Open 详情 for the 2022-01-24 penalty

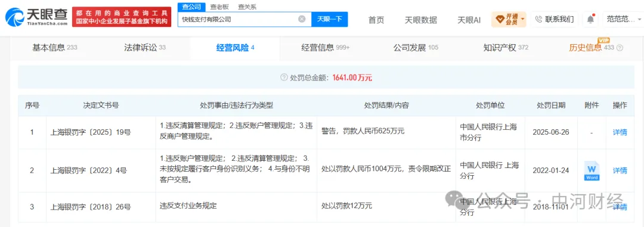tap(620, 171)
